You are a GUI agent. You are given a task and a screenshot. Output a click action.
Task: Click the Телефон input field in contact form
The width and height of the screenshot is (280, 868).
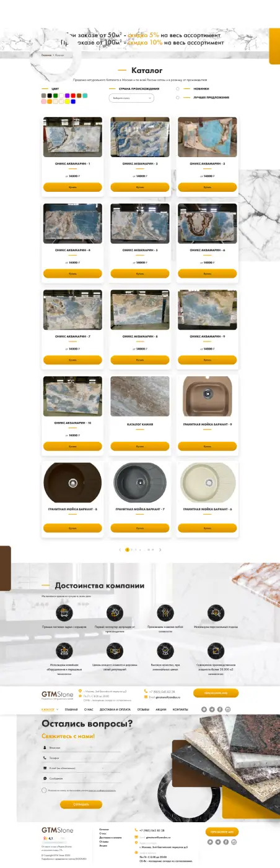pos(81,757)
